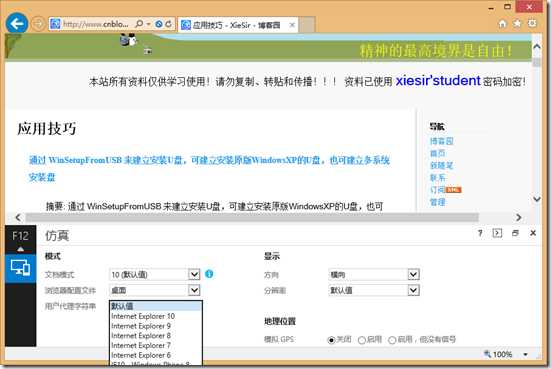Click the search magnifier in address bar
The height and width of the screenshot is (369, 551).
(139, 24)
